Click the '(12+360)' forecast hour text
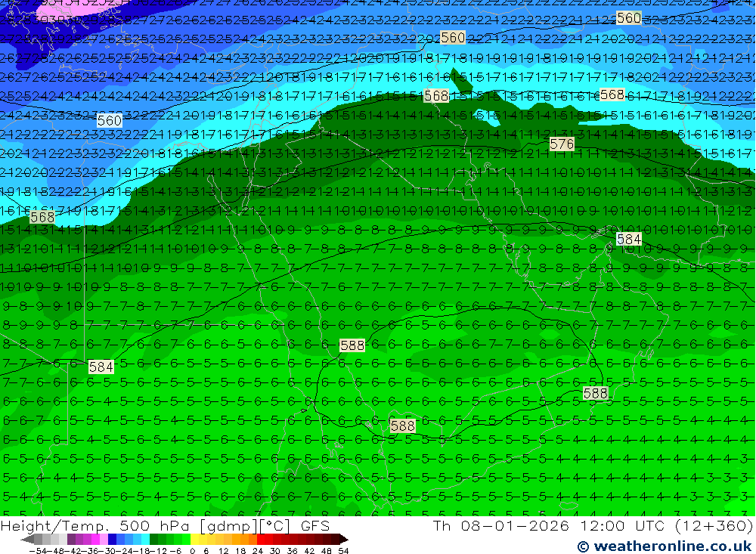This screenshot has width=756, height=554. [714, 526]
